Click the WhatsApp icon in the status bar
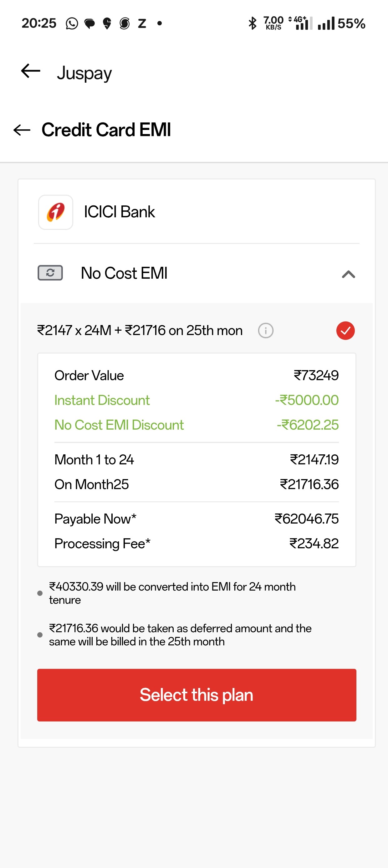This screenshot has width=388, height=868. pyautogui.click(x=71, y=23)
